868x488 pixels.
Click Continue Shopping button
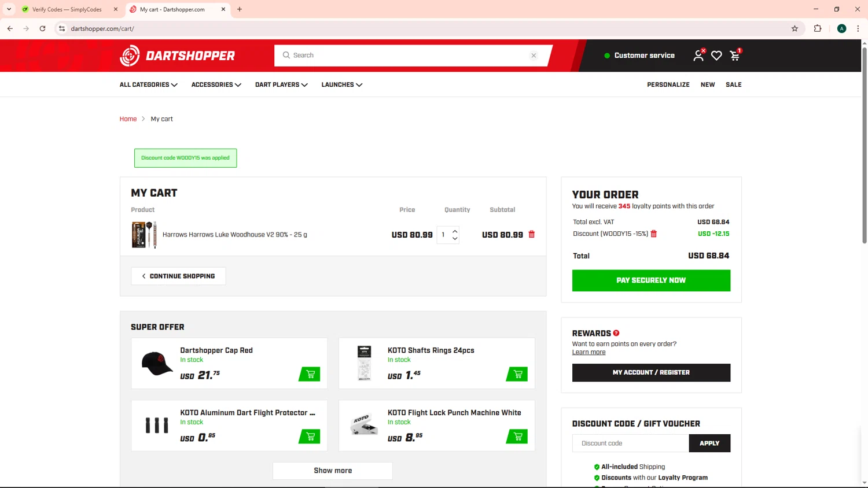click(x=178, y=276)
